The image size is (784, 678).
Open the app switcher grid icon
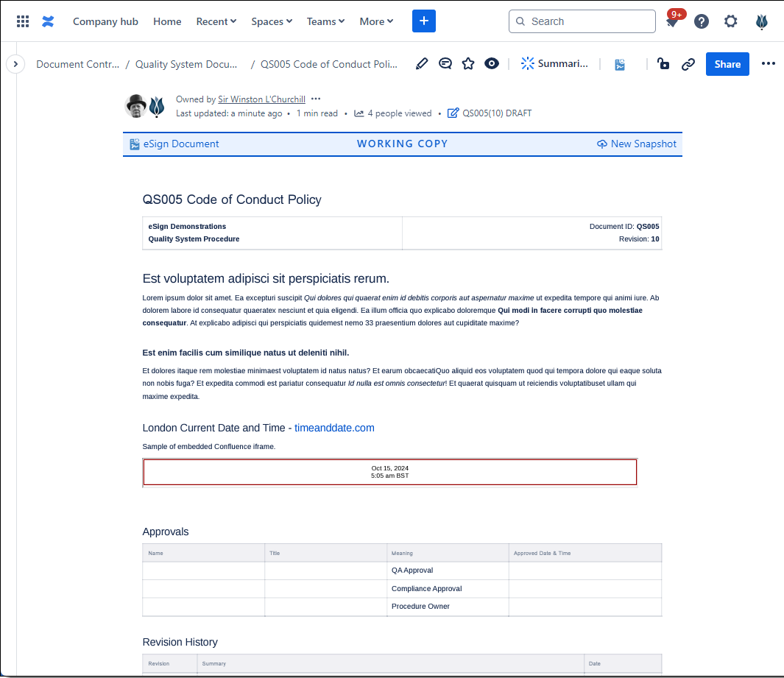[x=23, y=21]
